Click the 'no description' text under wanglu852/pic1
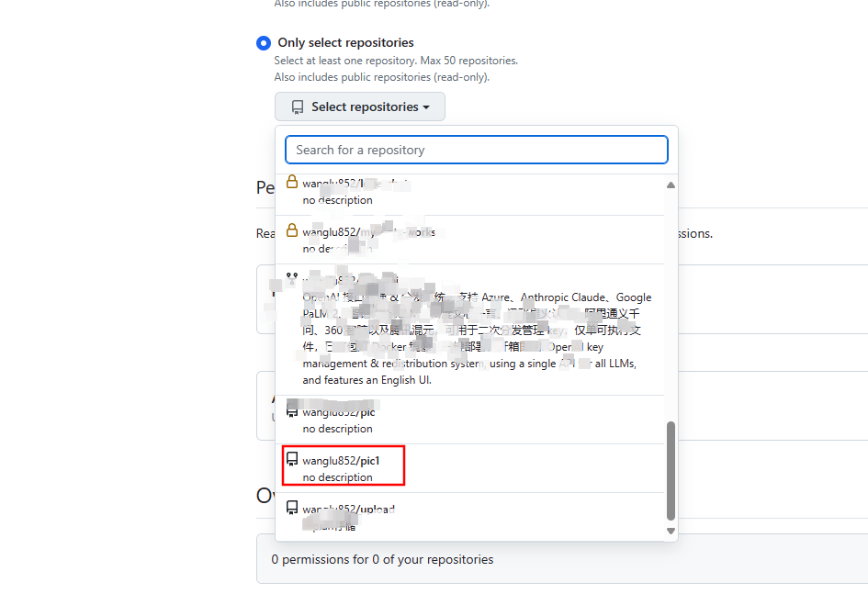 tap(338, 477)
